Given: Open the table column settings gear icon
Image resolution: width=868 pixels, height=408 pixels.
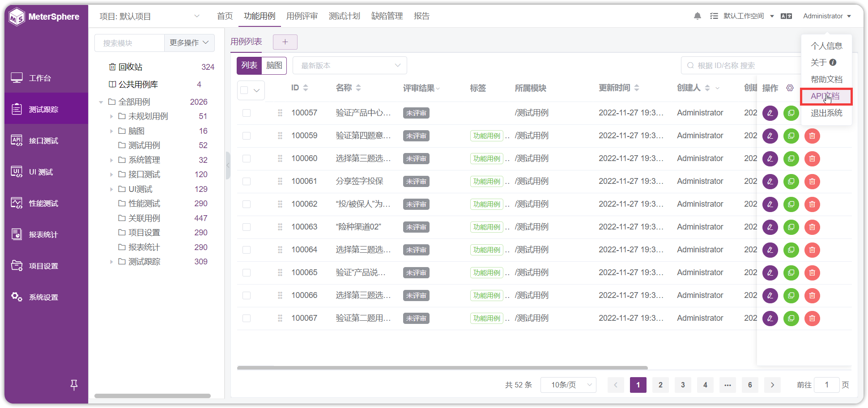Looking at the screenshot, I should point(790,88).
